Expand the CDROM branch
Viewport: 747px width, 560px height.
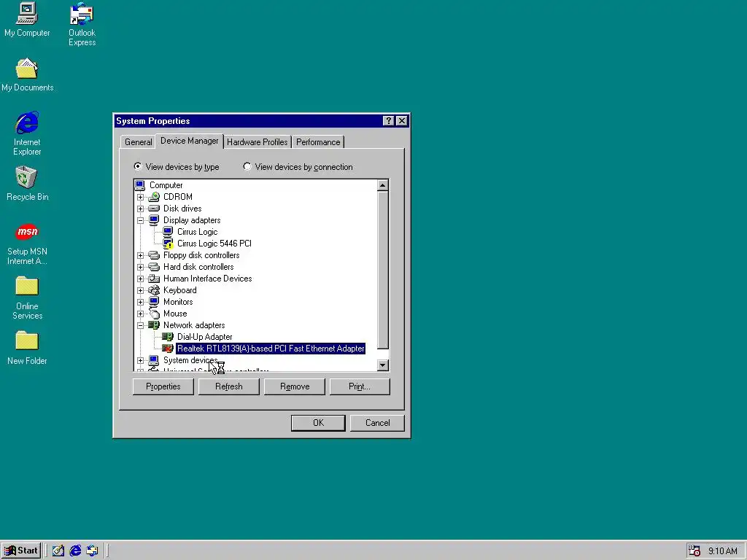tap(140, 197)
